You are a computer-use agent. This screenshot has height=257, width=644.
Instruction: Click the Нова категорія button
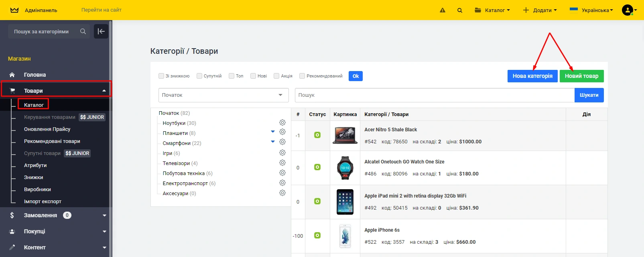point(532,76)
